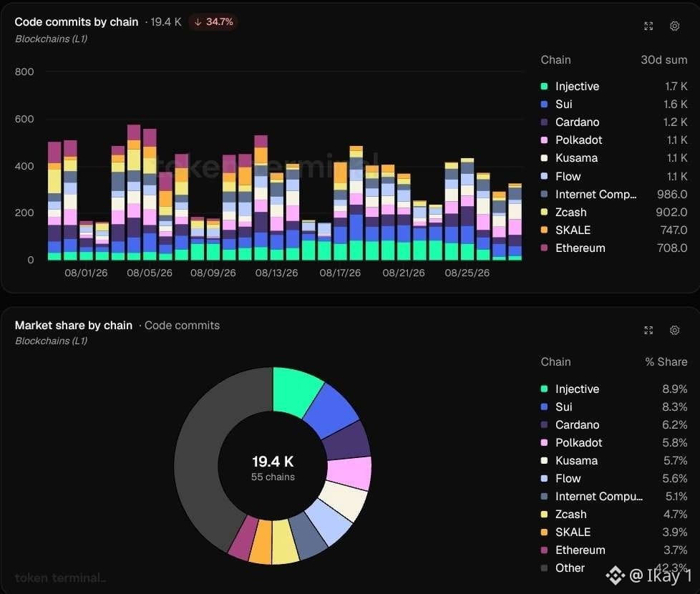Click the 30d sum column header
Screen dimensions: 700x594
coord(663,60)
